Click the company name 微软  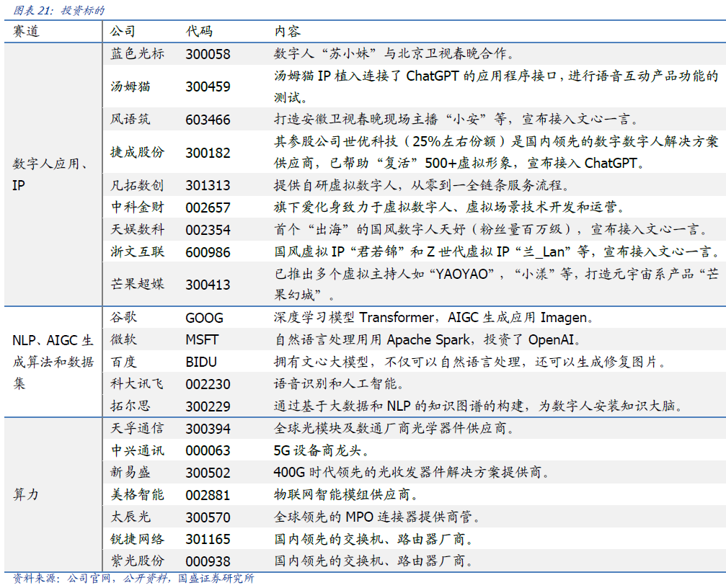coord(123,339)
